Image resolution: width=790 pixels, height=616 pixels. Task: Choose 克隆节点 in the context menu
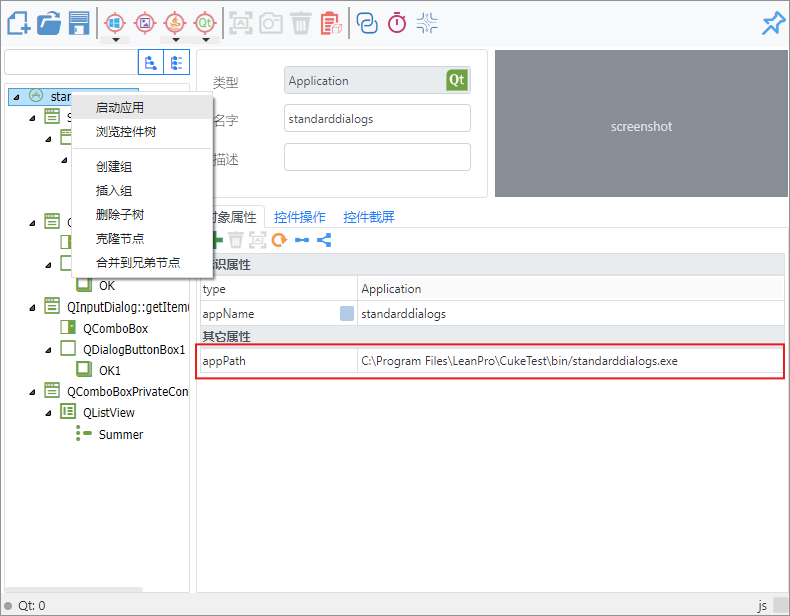[x=120, y=238]
